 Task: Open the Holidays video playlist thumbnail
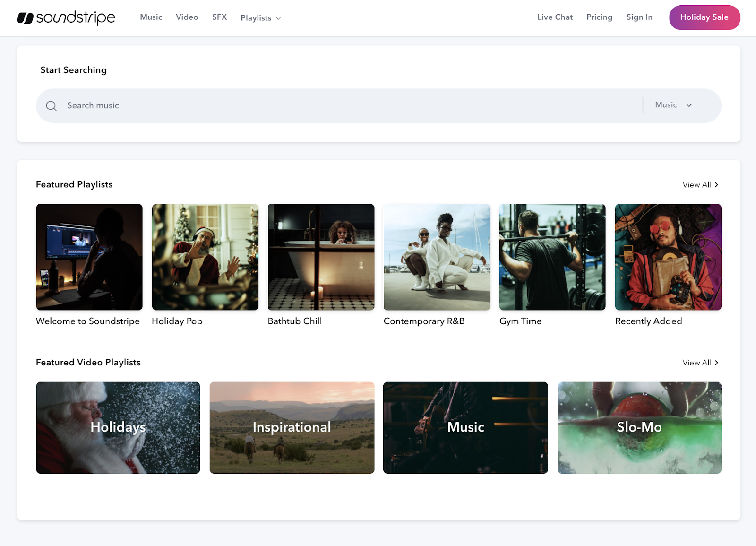point(118,427)
